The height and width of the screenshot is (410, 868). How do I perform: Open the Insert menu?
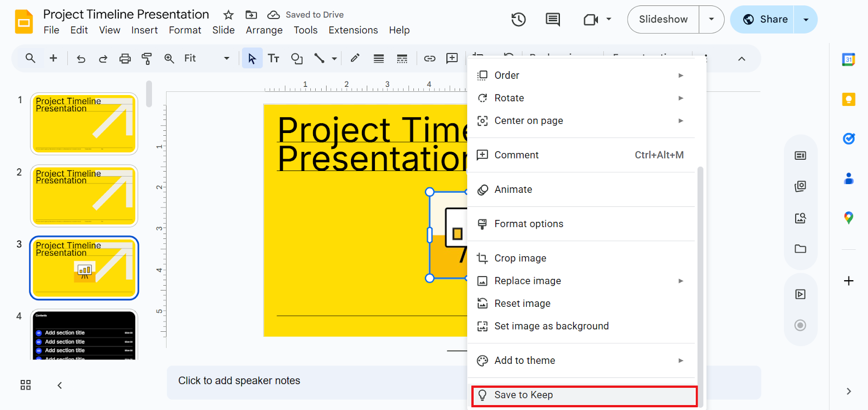144,30
